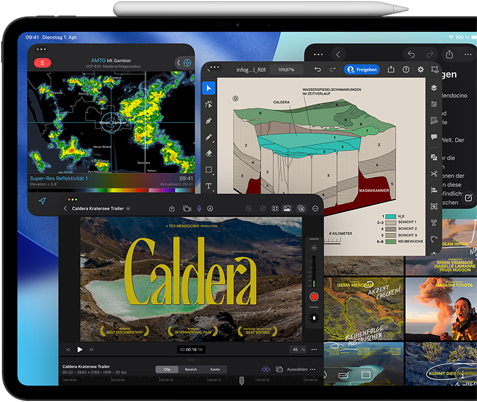Click the AMTG Mt Gambier station title

(111, 60)
